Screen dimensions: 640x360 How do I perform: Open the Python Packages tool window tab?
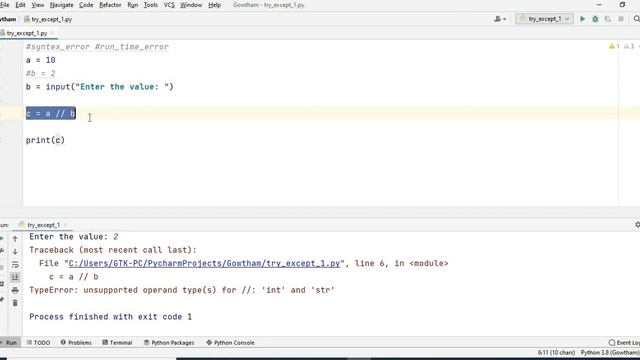169,342
